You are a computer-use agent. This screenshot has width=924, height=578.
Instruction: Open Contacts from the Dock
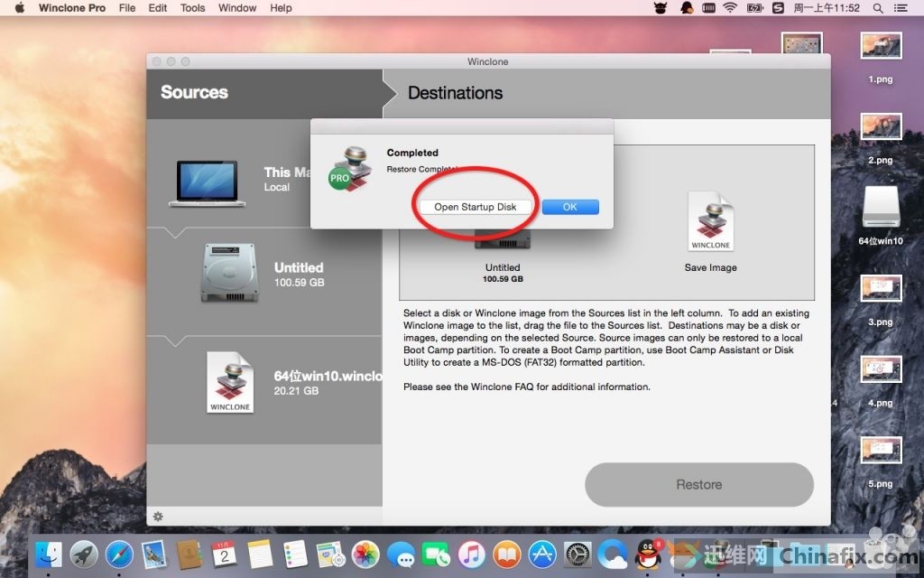pyautogui.click(x=189, y=555)
